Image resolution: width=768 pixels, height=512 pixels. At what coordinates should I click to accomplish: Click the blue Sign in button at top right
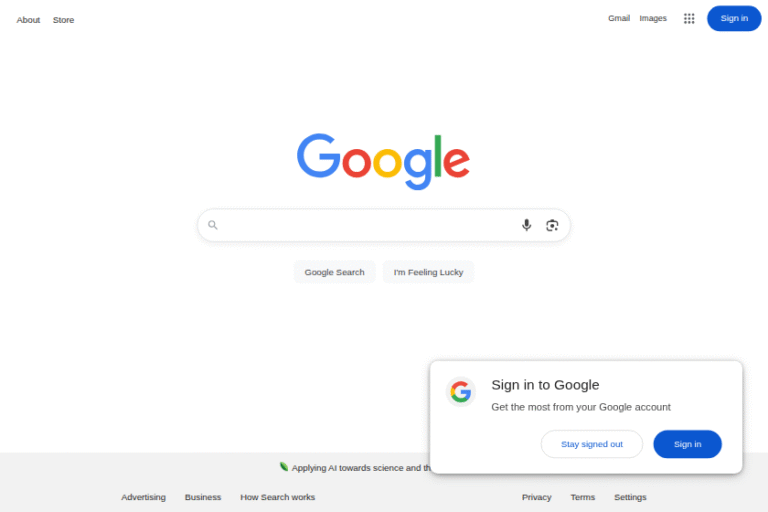(734, 19)
